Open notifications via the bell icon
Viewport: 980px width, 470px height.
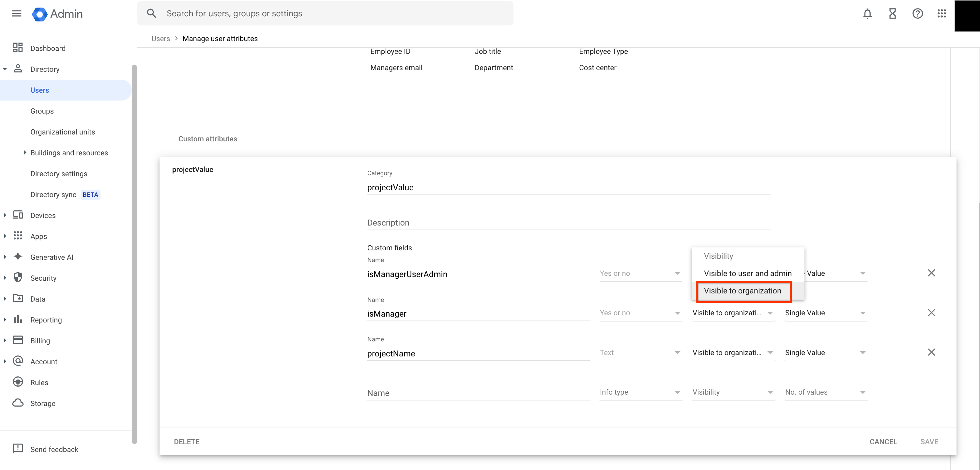[x=867, y=13]
